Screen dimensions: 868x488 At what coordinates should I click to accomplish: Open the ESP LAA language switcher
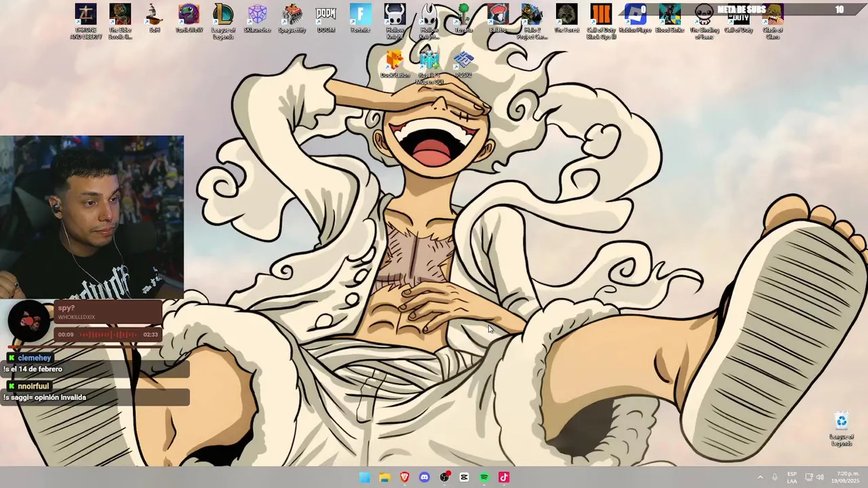(792, 477)
